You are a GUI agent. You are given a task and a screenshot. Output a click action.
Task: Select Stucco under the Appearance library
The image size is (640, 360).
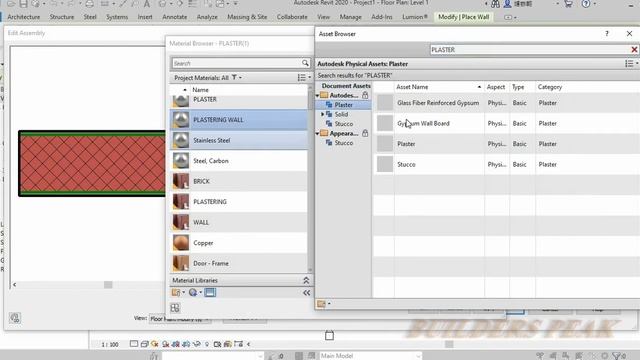(x=344, y=143)
